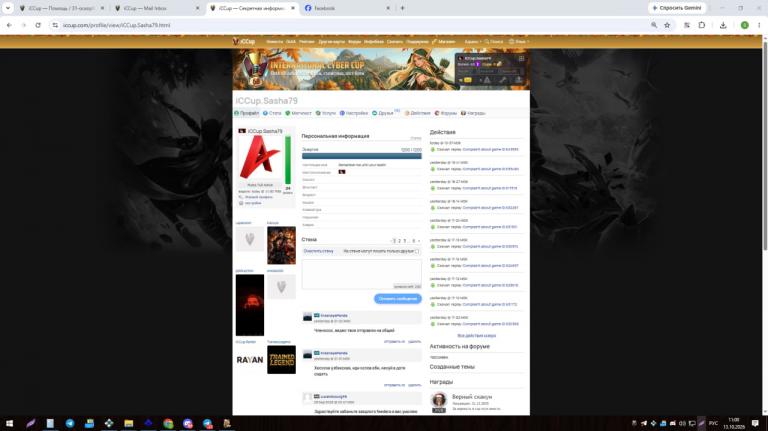Open the Форум item in site navigation
The image size is (768, 431).
click(354, 42)
